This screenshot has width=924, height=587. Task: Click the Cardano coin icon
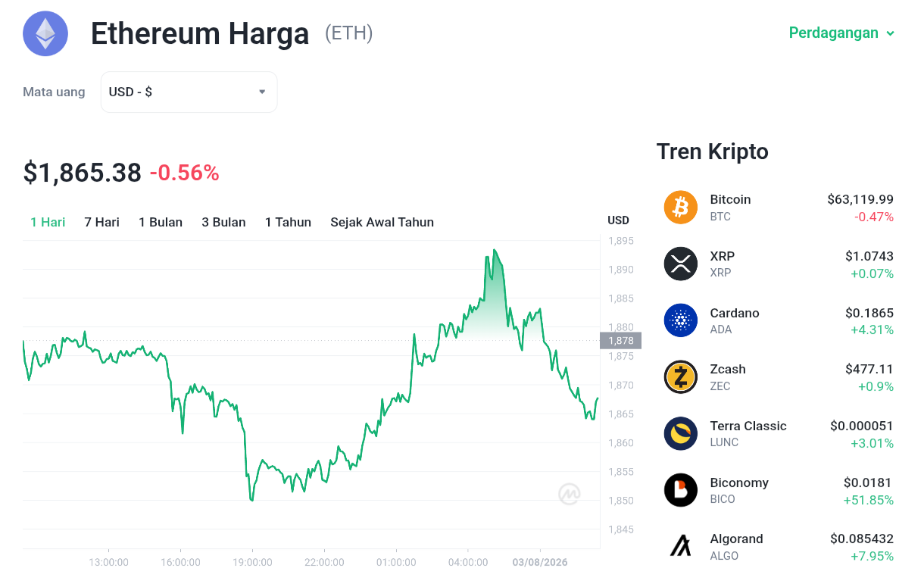coord(680,320)
